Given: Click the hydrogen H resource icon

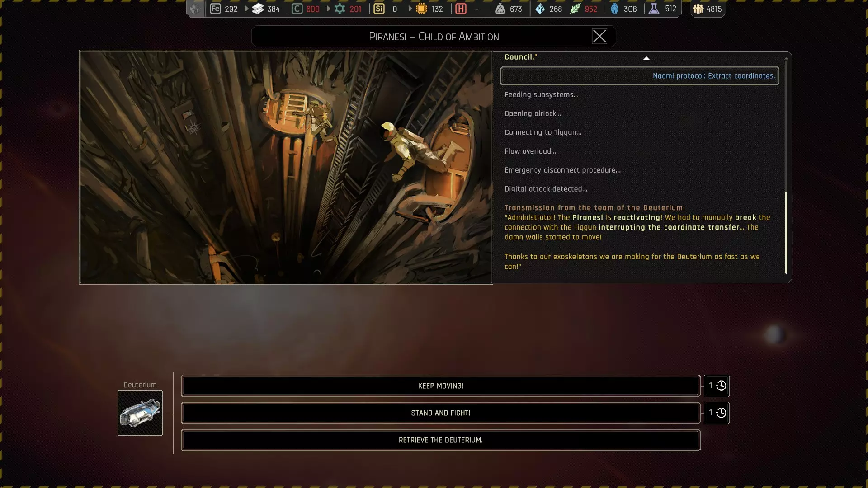Looking at the screenshot, I should 461,9.
